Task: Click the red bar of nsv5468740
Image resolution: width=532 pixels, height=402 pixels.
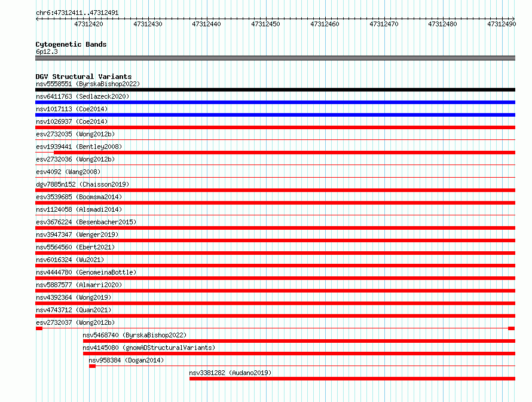Action: coord(299,341)
